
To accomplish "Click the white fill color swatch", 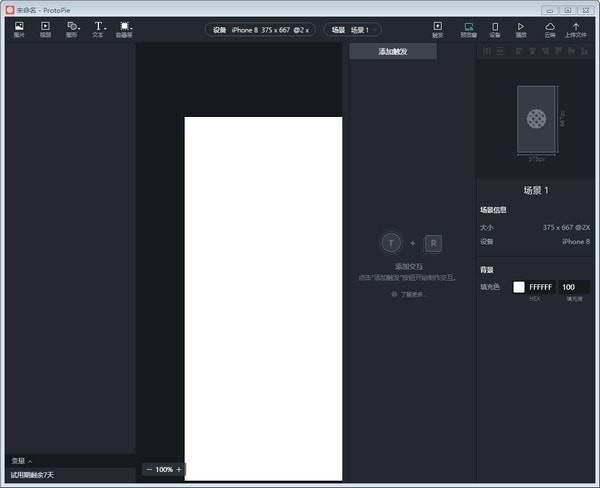I will pos(519,287).
